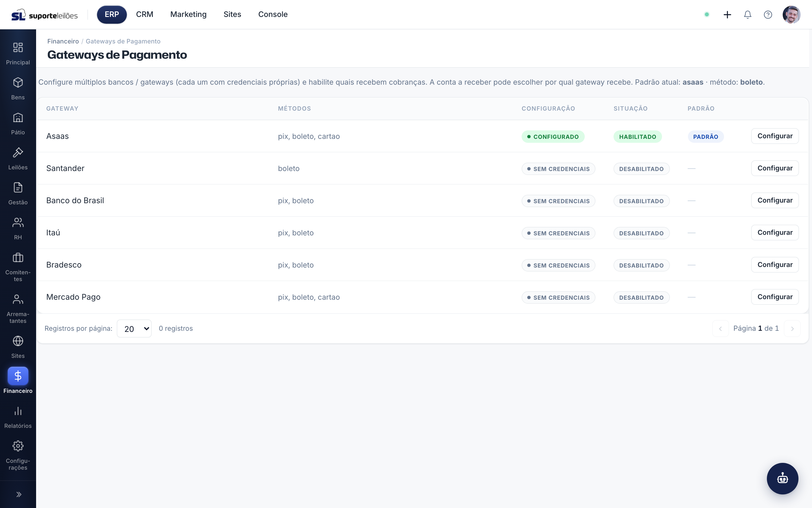Open the Gestão document icon

click(18, 187)
